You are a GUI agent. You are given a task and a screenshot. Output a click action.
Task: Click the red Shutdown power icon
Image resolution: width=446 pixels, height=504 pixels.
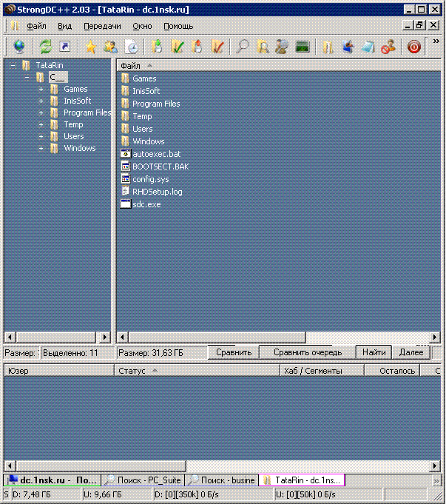point(414,47)
